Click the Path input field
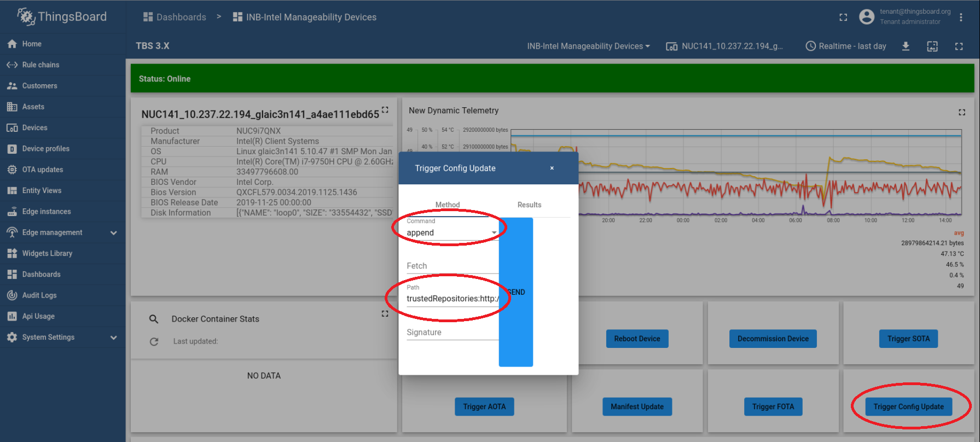This screenshot has width=980, height=442. coord(452,298)
